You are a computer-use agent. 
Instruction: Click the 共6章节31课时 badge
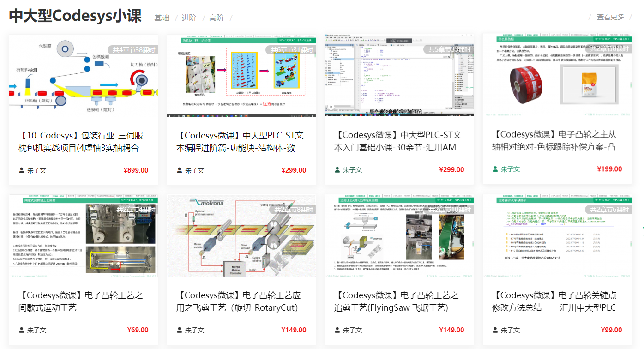291,50
